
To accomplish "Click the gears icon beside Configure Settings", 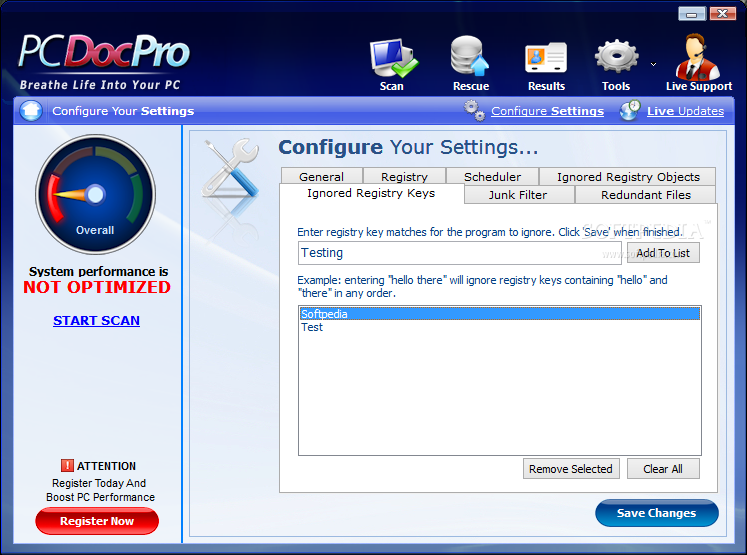I will (x=474, y=111).
